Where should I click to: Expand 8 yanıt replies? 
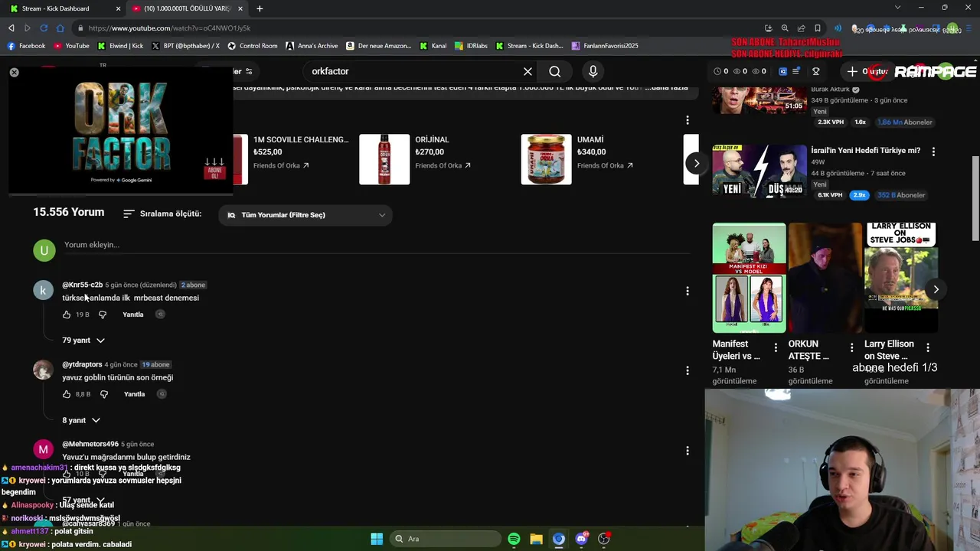point(81,420)
